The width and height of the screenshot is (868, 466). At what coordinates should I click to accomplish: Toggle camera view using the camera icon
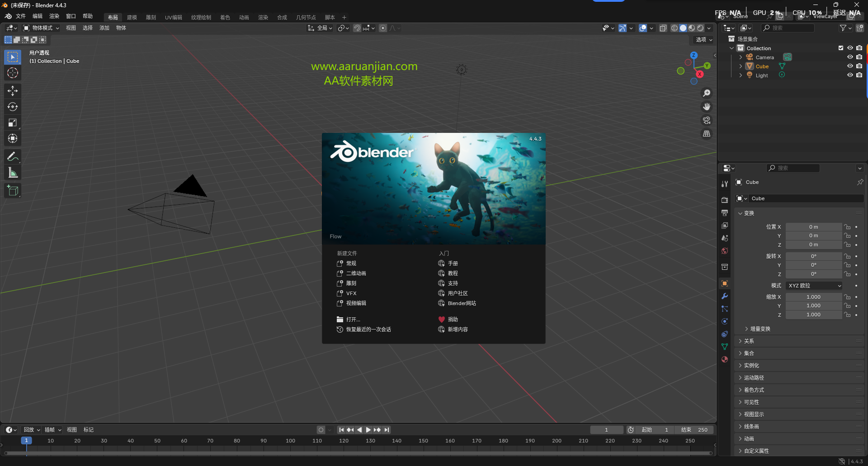(x=707, y=120)
